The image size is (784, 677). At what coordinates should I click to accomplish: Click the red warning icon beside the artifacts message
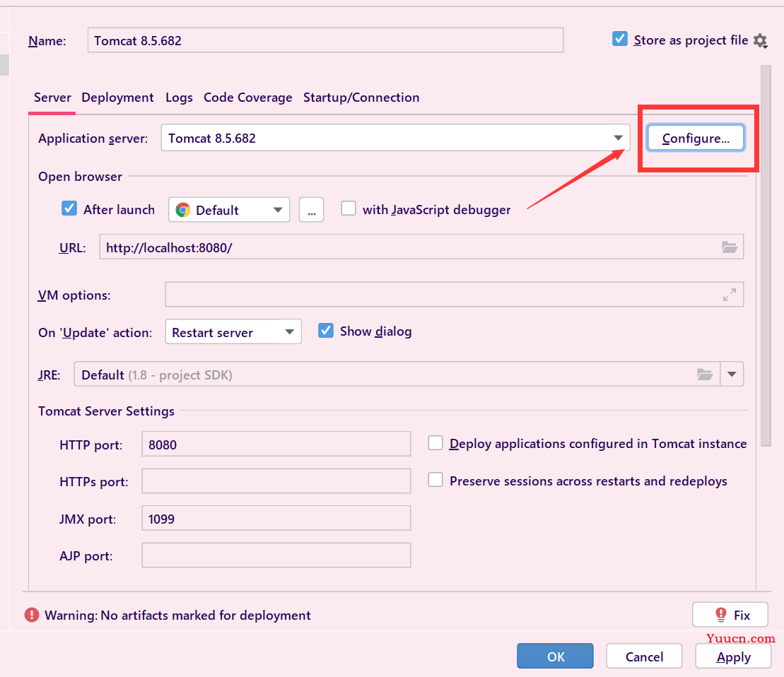click(x=32, y=615)
